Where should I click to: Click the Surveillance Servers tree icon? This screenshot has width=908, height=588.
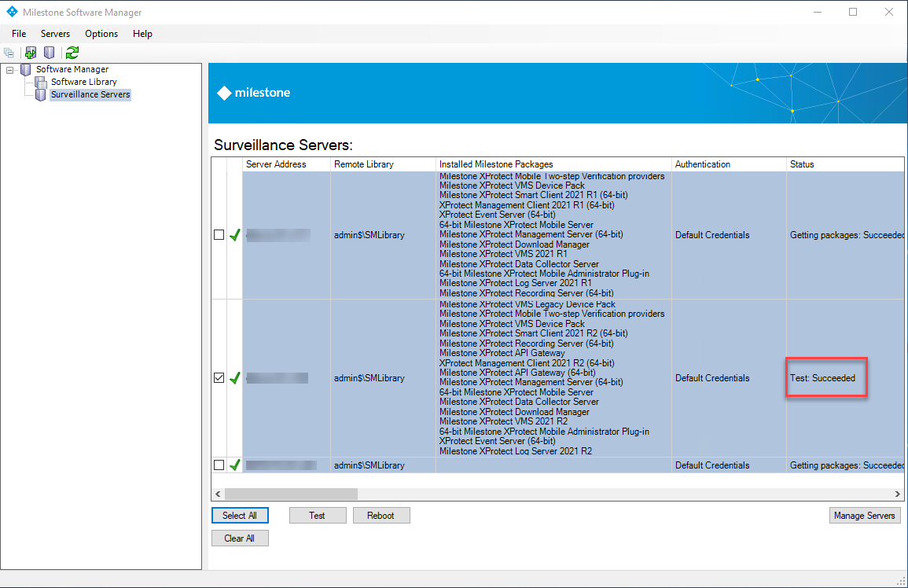(x=41, y=94)
